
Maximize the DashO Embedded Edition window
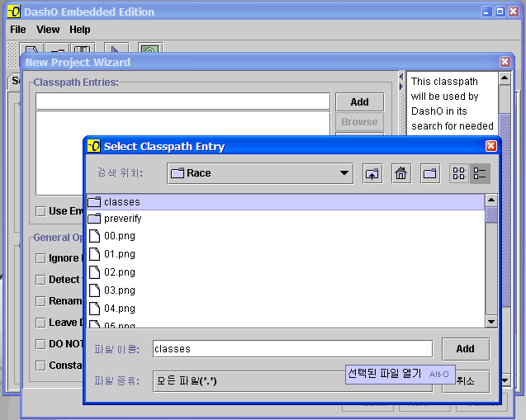pyautogui.click(x=500, y=12)
